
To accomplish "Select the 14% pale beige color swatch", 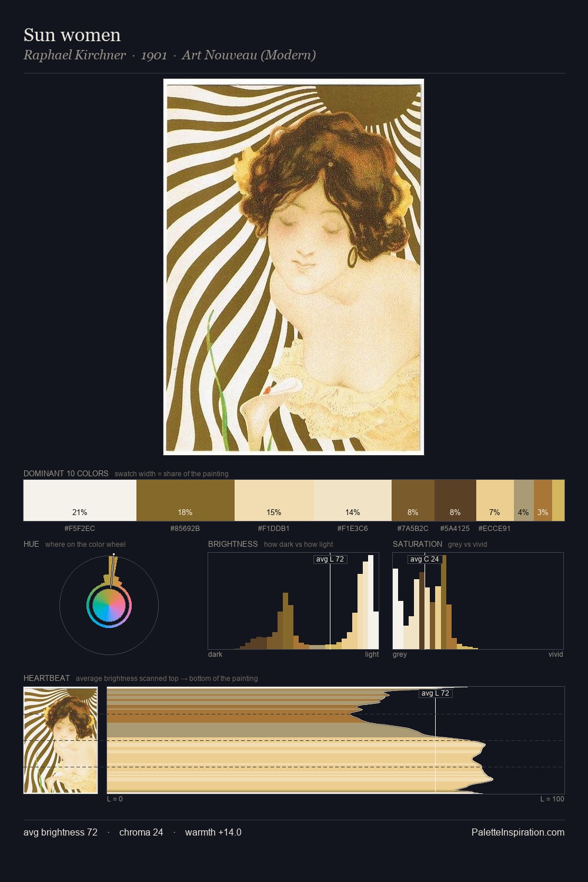I will pos(353,500).
